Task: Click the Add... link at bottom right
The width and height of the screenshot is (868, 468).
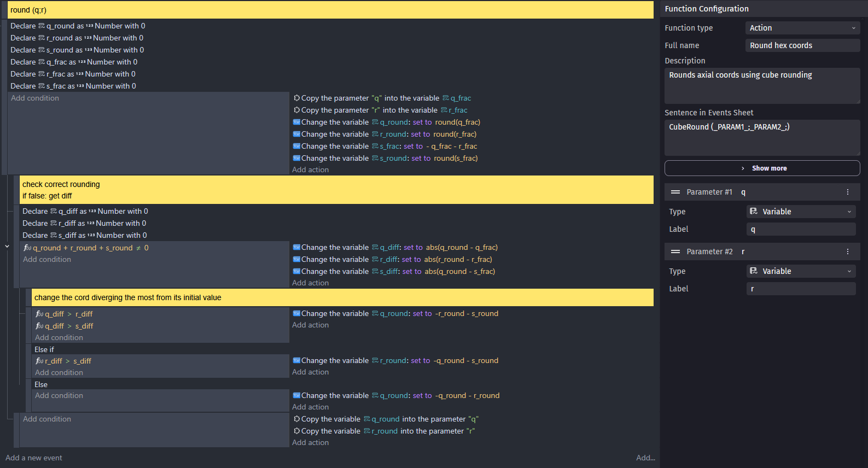Action: click(x=645, y=458)
